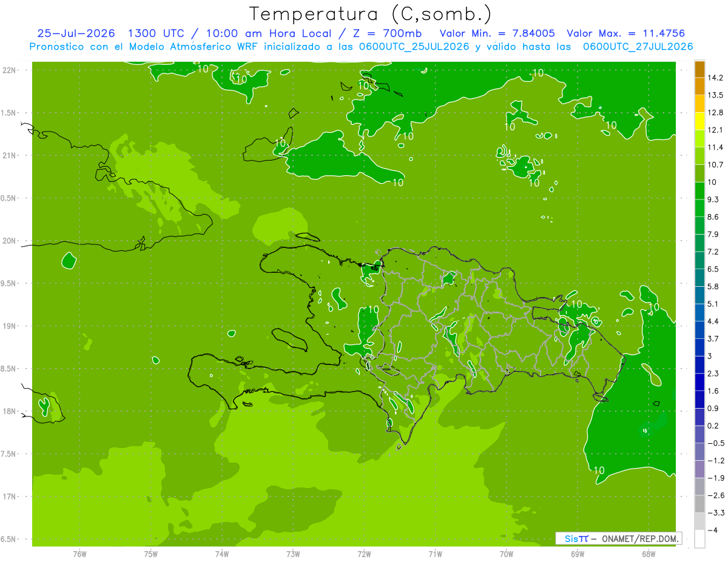The width and height of the screenshot is (728, 562).
Task: Click the teal swatch between 5.8 and 6.5
Action: click(699, 278)
